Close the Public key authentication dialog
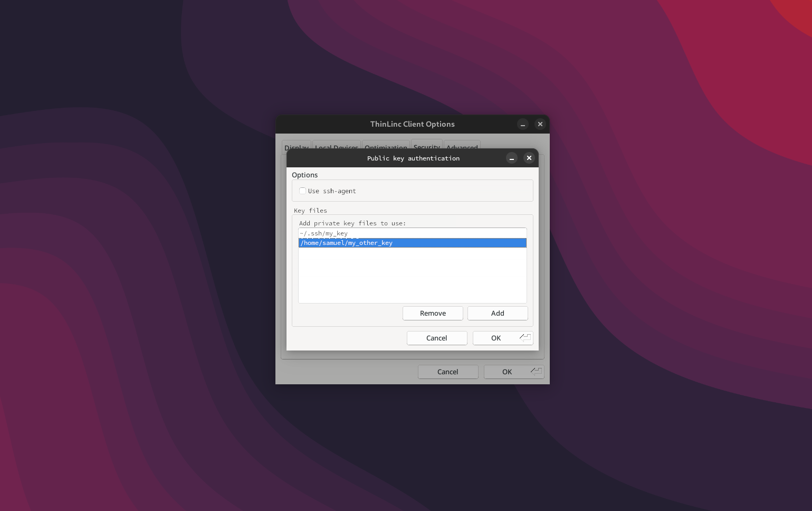 point(529,158)
